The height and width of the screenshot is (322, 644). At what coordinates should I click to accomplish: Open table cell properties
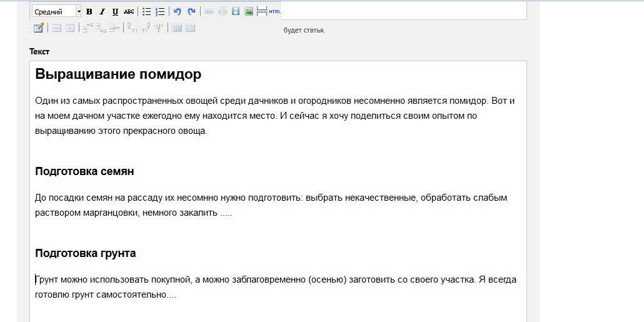pos(70,28)
